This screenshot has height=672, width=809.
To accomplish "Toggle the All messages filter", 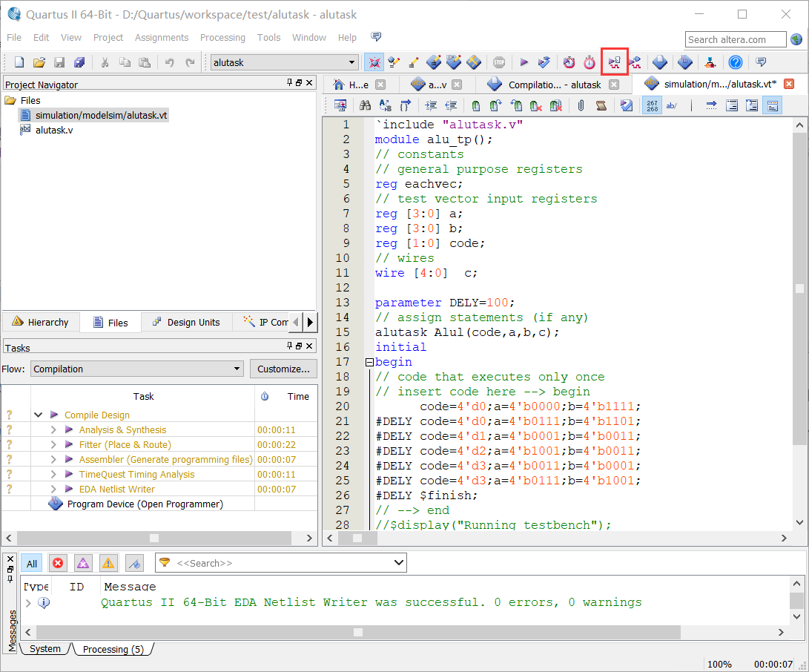I will pos(32,563).
